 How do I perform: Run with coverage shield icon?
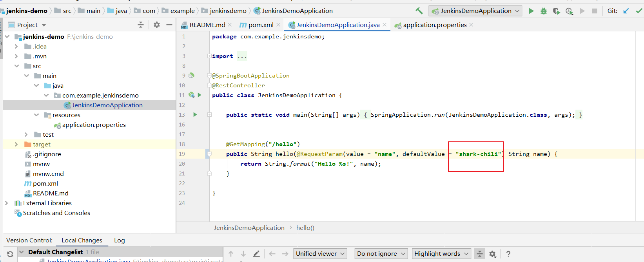556,11
